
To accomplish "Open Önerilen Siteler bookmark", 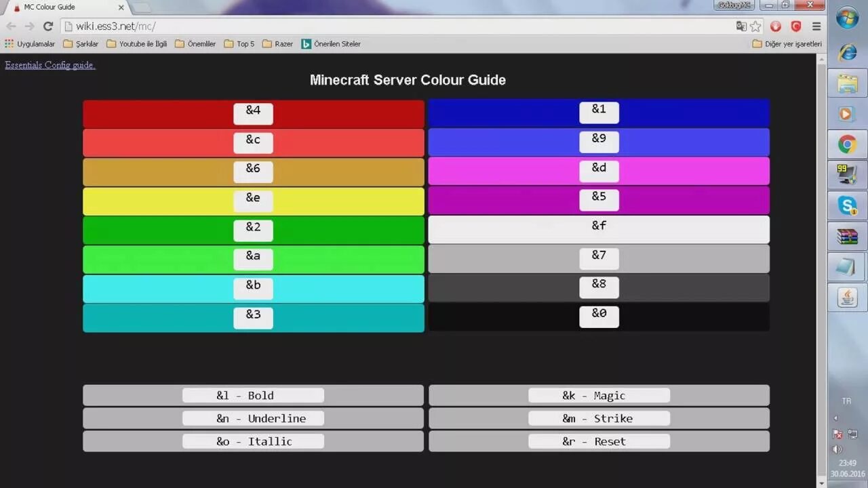I will pyautogui.click(x=331, y=44).
